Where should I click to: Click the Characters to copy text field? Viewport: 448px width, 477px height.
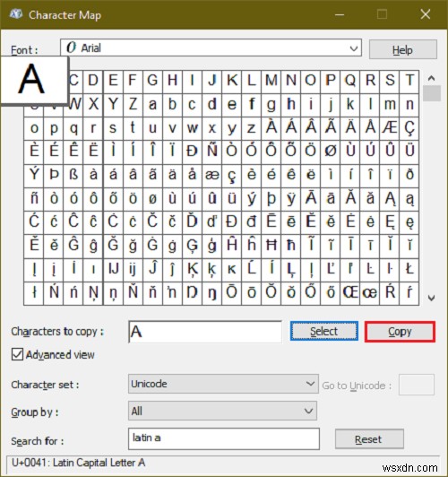pyautogui.click(x=205, y=331)
